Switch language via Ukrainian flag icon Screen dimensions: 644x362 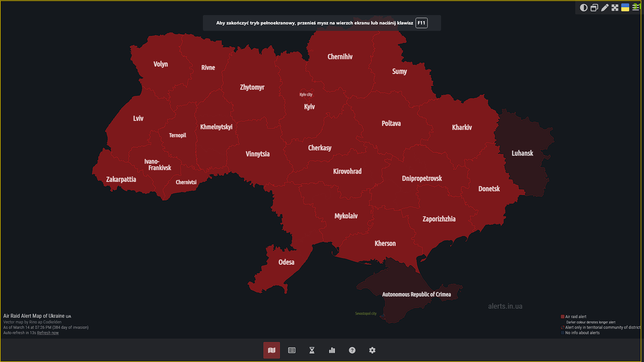(x=625, y=8)
